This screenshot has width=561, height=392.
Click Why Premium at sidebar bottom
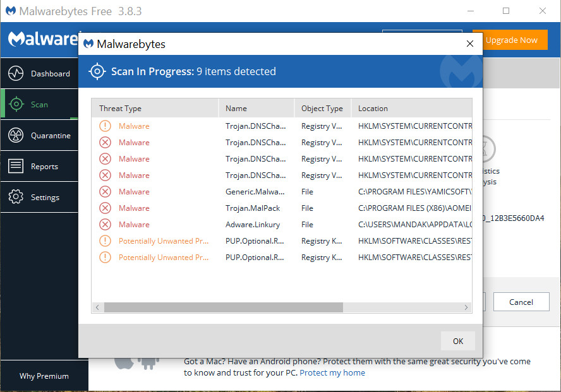click(x=44, y=376)
